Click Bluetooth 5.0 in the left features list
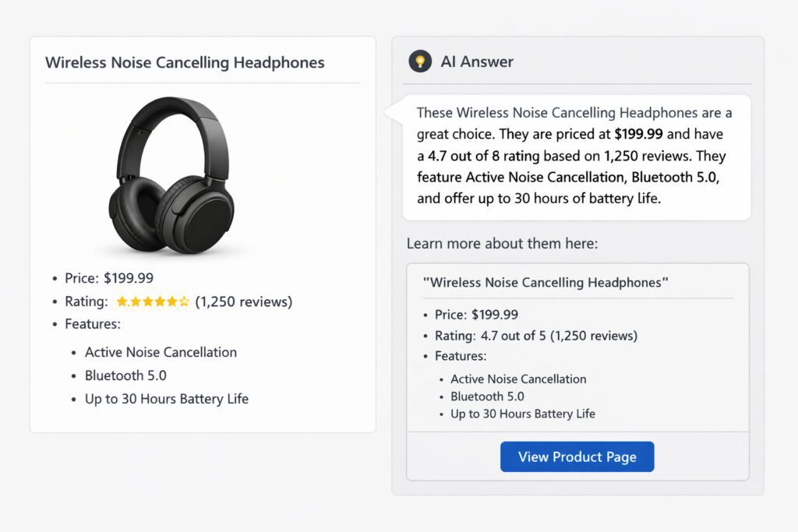The image size is (798, 532). pyautogui.click(x=125, y=375)
